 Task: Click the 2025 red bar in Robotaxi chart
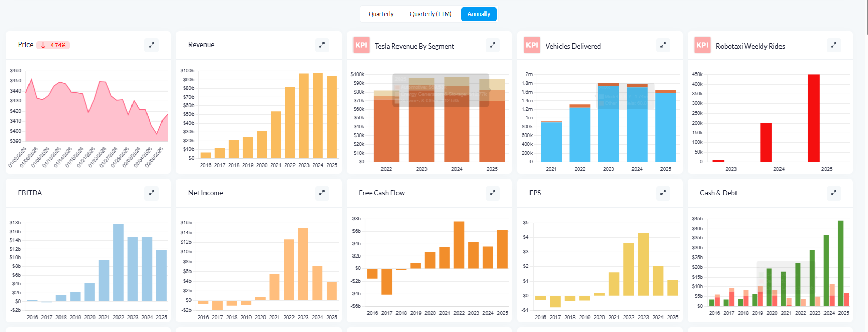814,118
